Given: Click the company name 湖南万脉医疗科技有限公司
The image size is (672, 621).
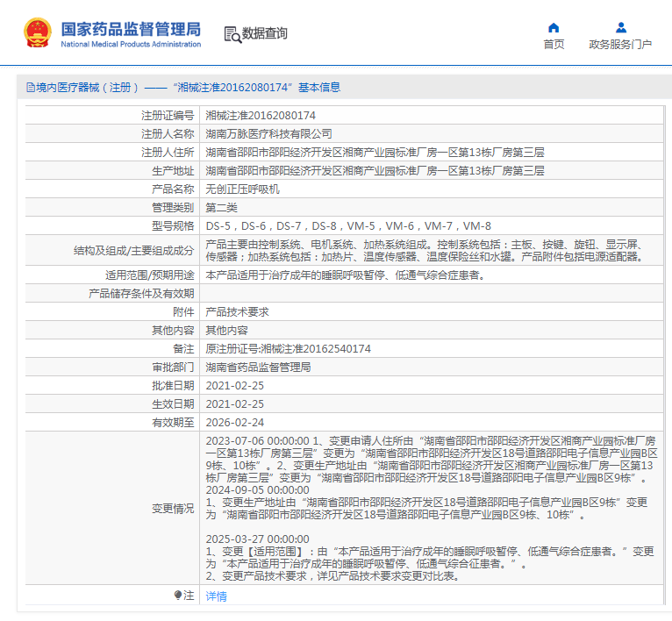Looking at the screenshot, I should (x=268, y=133).
